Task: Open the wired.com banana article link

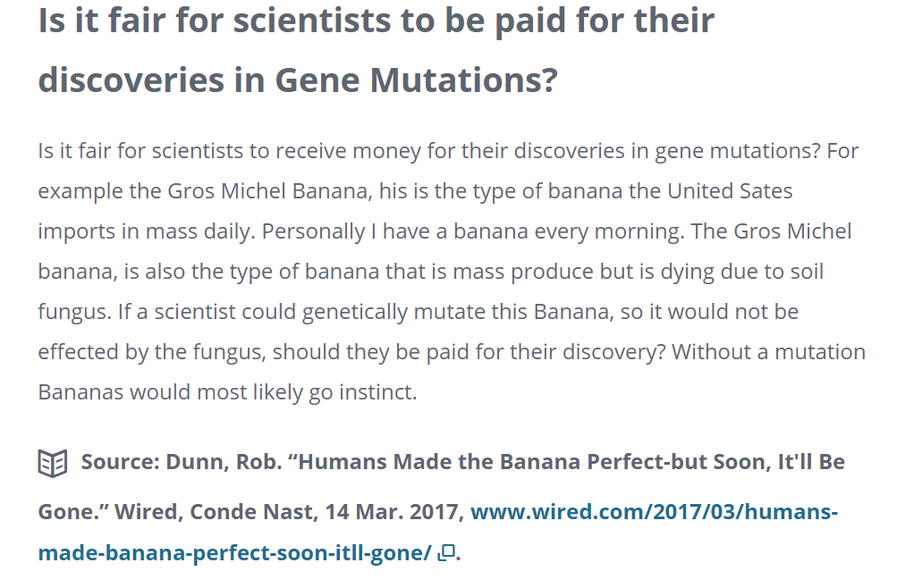Action: point(437,532)
